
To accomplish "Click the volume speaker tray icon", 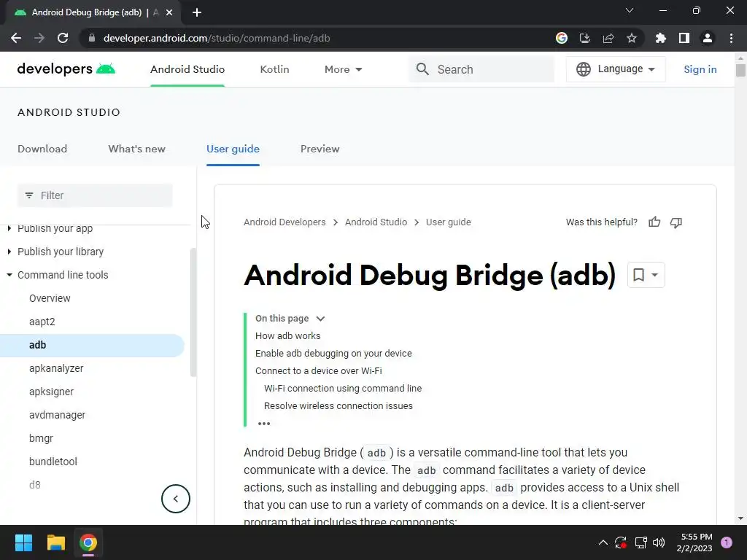I will pyautogui.click(x=659, y=542).
